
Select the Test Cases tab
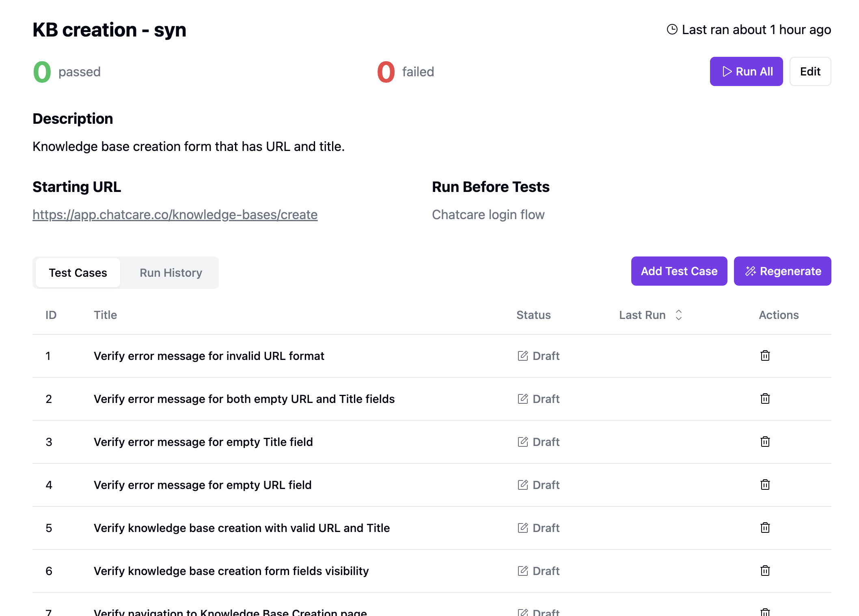point(78,272)
